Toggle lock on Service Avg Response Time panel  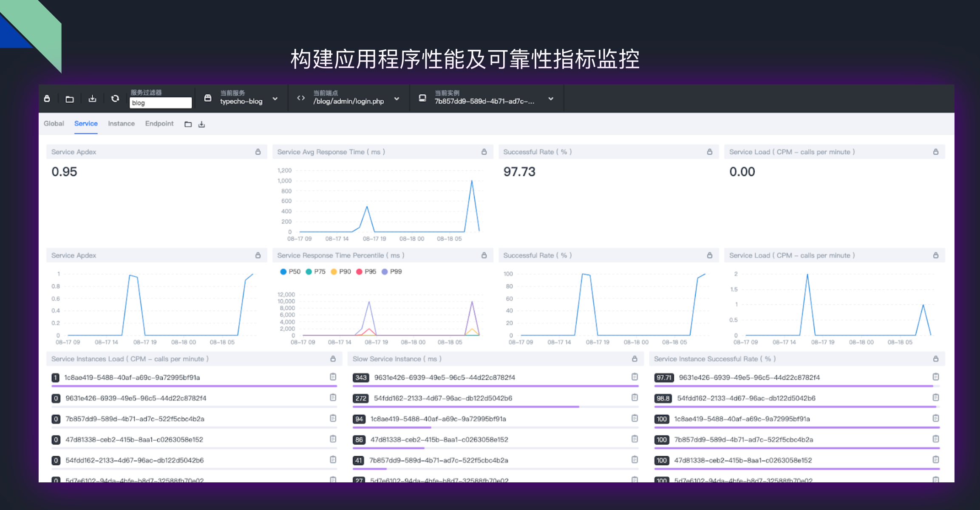pos(484,152)
